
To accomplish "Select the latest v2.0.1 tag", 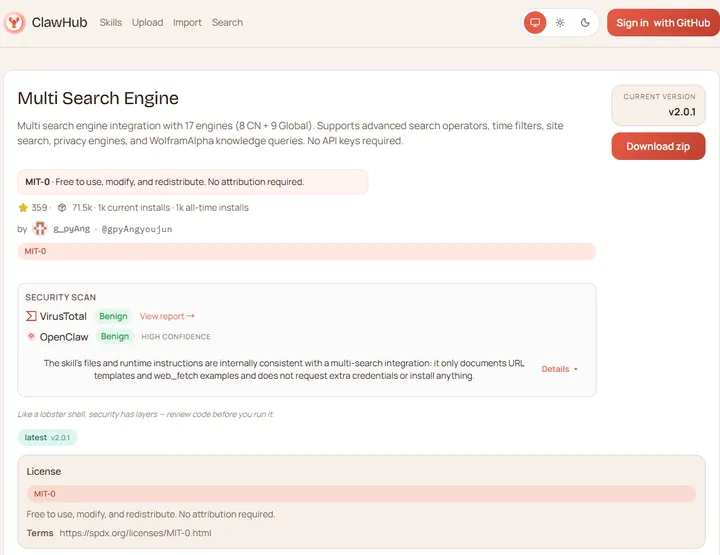I will [x=47, y=437].
